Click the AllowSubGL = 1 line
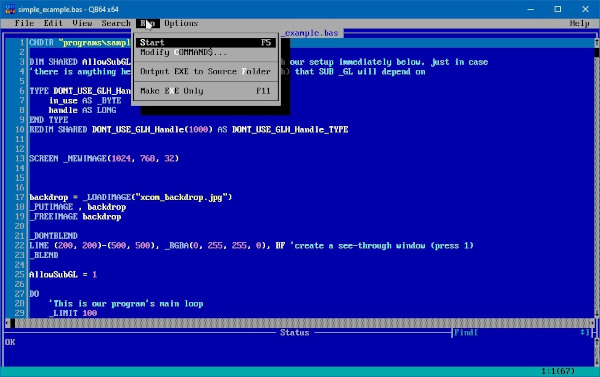 pos(63,274)
